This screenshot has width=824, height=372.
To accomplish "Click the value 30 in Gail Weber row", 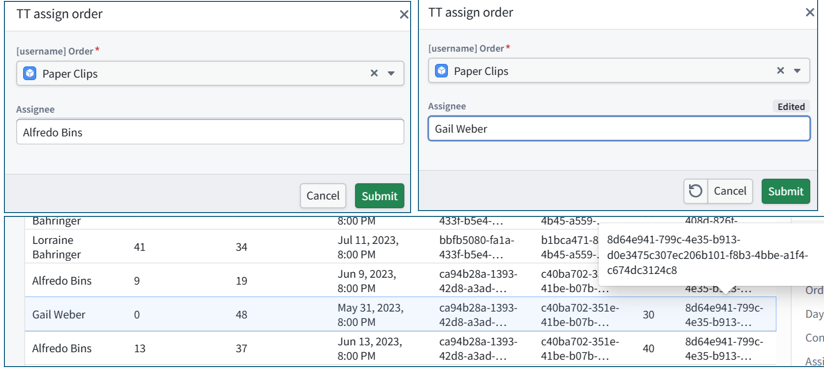I will pos(648,315).
